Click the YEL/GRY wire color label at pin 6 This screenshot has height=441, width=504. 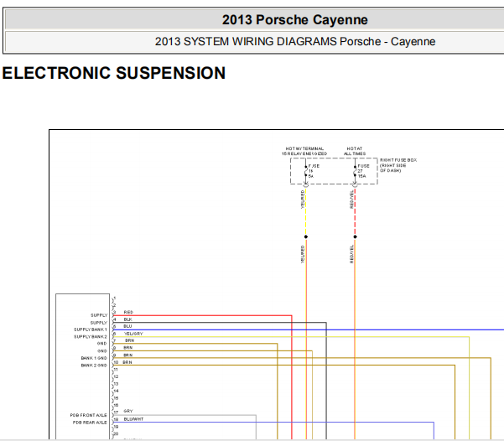(x=133, y=334)
